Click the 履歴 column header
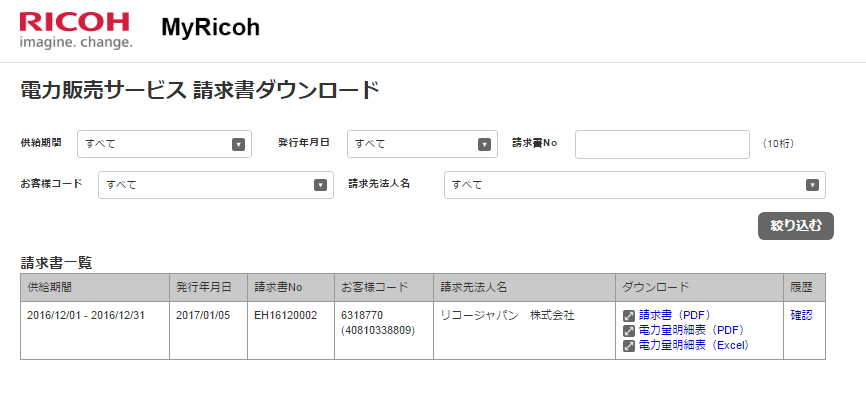Screen dimensions: 866x402 (804, 287)
